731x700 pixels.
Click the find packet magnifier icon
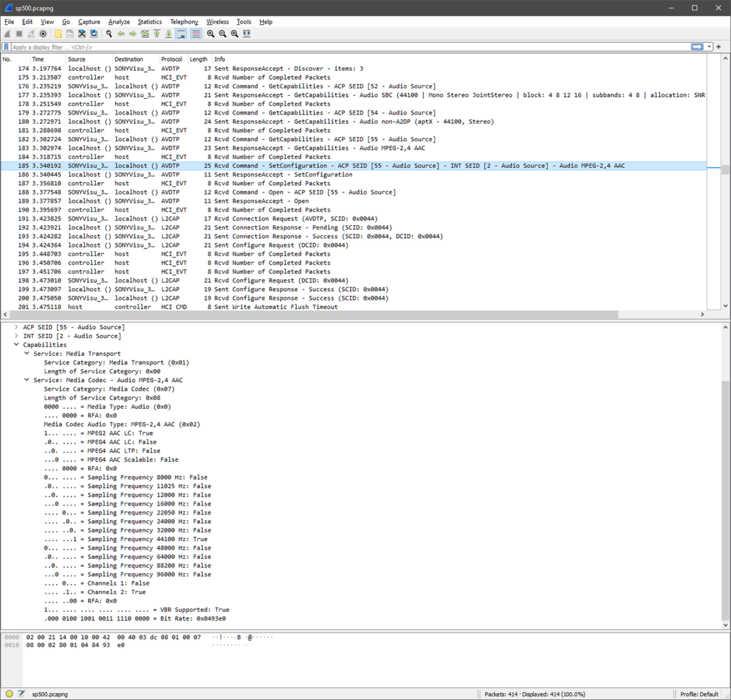[x=109, y=34]
